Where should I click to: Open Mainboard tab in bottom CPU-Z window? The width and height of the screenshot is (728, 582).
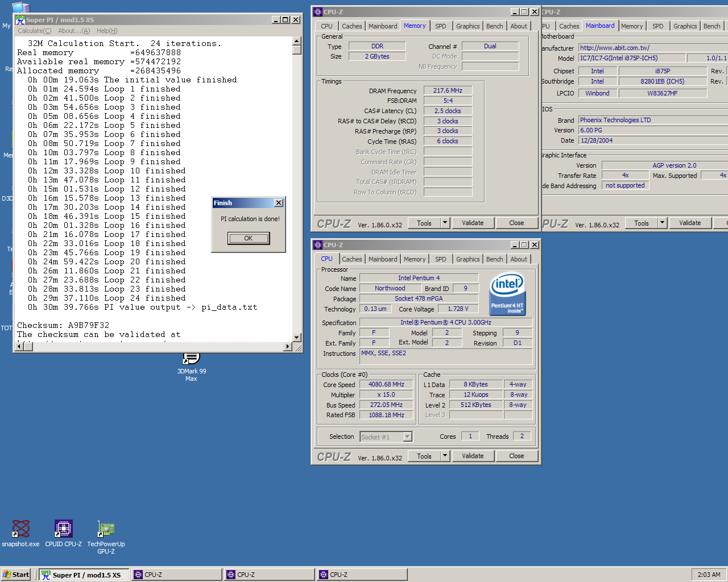pos(383,259)
